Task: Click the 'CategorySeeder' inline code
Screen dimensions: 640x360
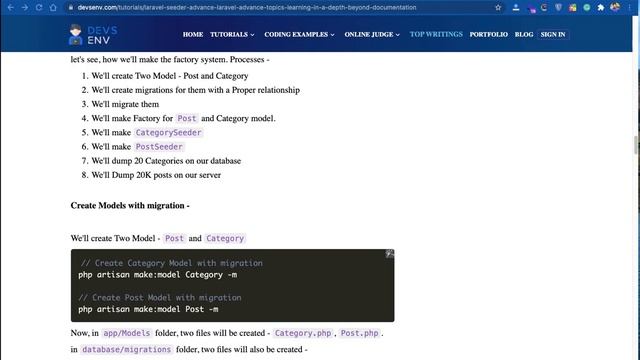Action: (x=168, y=133)
